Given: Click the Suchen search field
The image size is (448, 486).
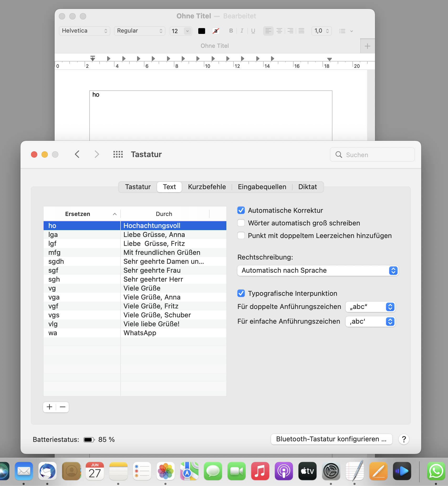Looking at the screenshot, I should click(372, 155).
